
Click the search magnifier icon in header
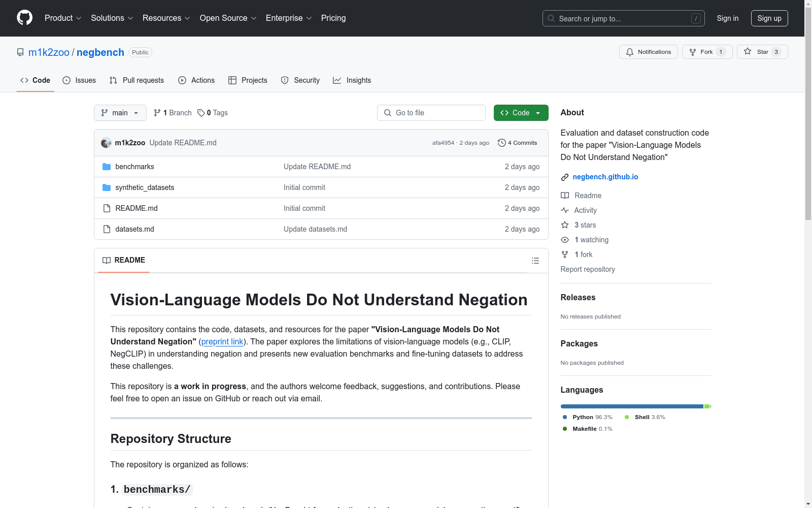click(551, 18)
